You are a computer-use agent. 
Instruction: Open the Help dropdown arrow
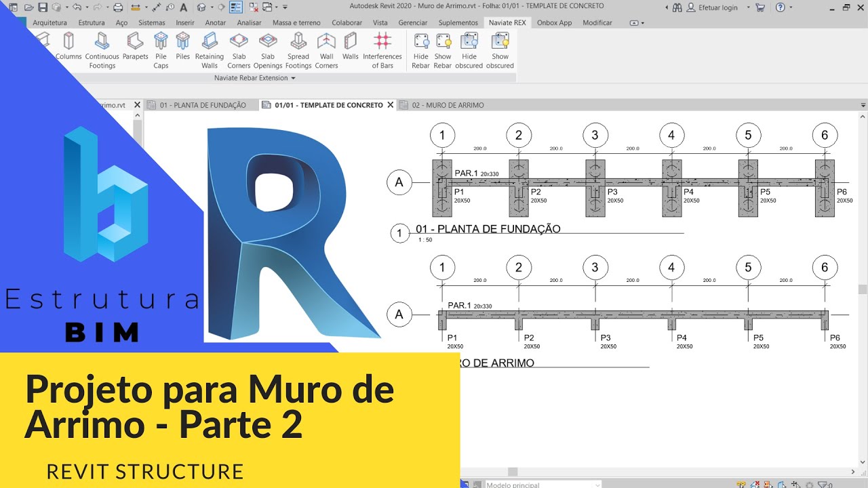coord(791,7)
